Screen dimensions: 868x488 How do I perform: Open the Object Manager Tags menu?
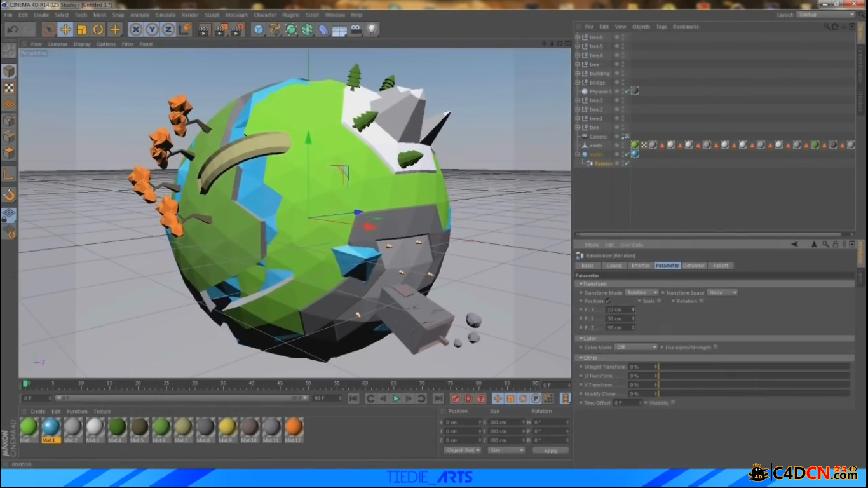pos(661,27)
